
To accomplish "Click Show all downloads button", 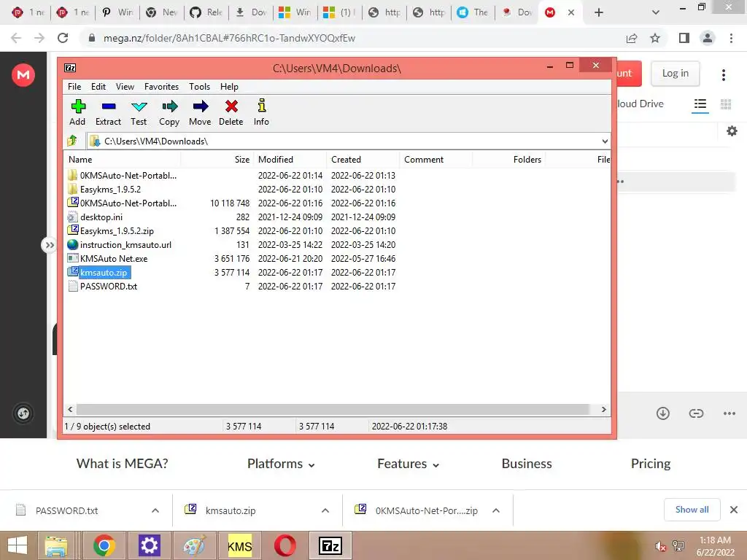I will click(x=692, y=510).
